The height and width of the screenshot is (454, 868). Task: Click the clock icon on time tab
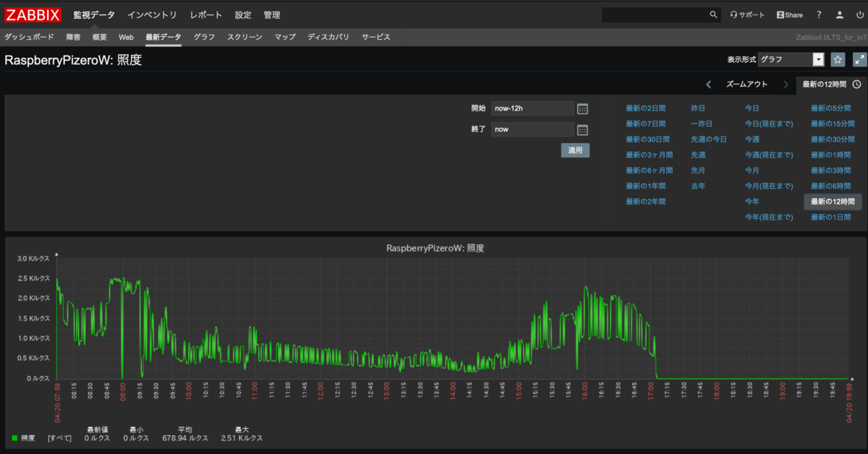click(x=856, y=84)
